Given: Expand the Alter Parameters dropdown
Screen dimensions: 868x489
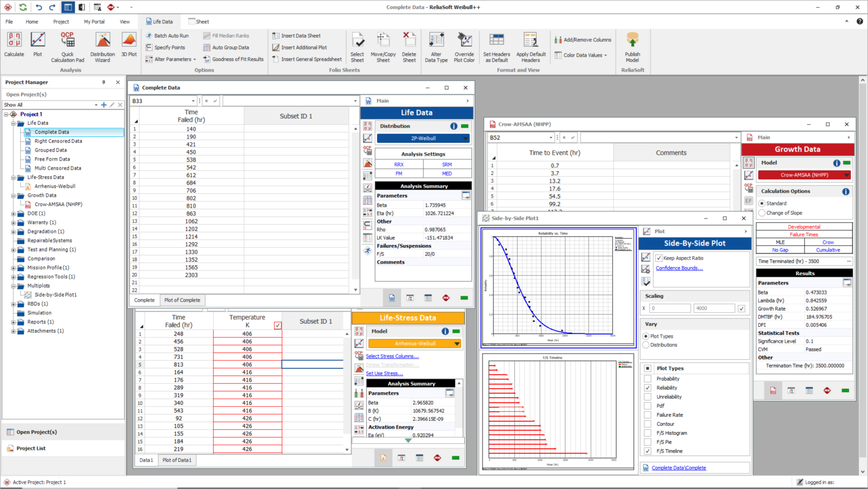Looking at the screenshot, I should coord(171,59).
